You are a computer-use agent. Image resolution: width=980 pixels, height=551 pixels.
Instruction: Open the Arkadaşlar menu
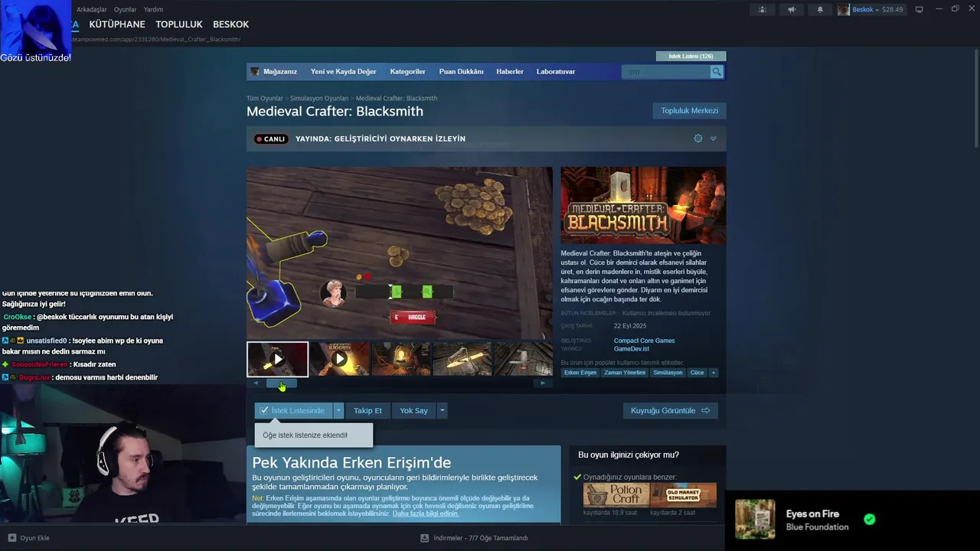(92, 9)
